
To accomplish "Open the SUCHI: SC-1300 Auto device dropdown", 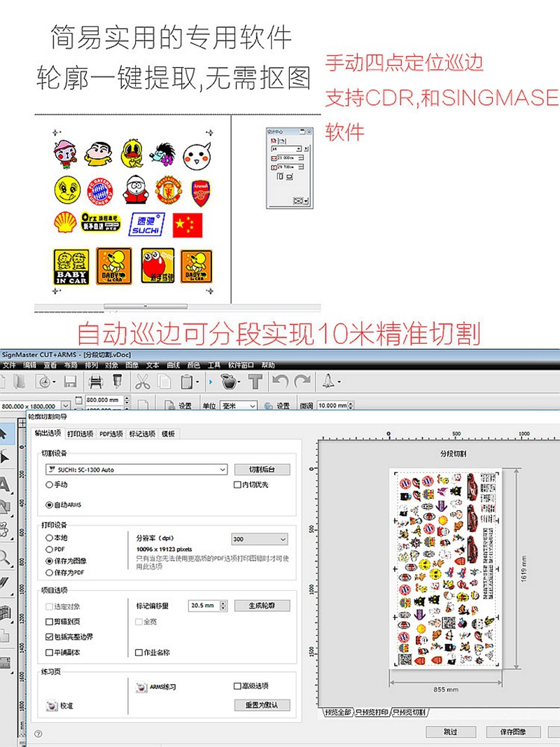I will tap(136, 470).
